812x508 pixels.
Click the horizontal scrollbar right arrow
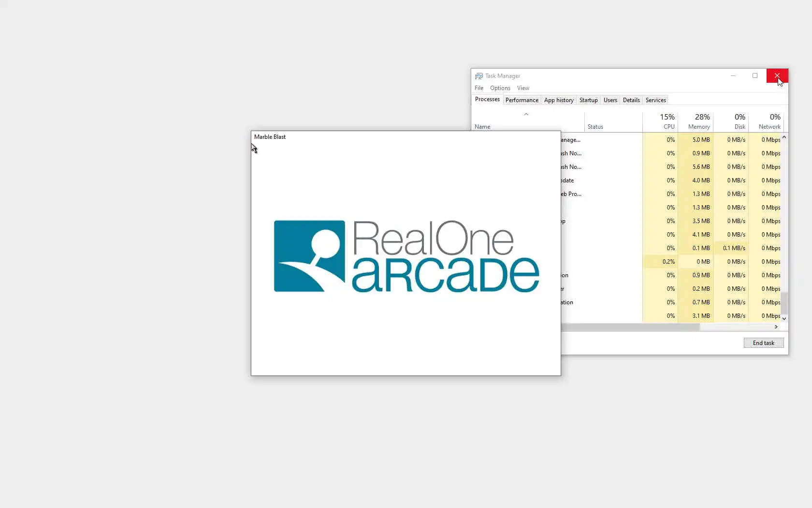coord(776,327)
